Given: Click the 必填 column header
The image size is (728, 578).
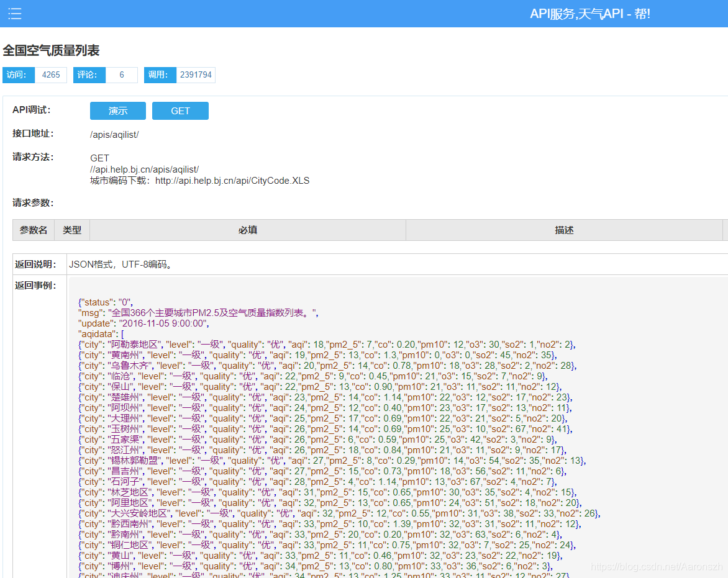Looking at the screenshot, I should click(x=248, y=230).
